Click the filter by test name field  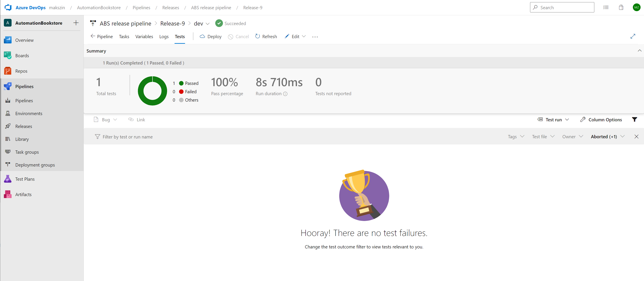point(127,137)
